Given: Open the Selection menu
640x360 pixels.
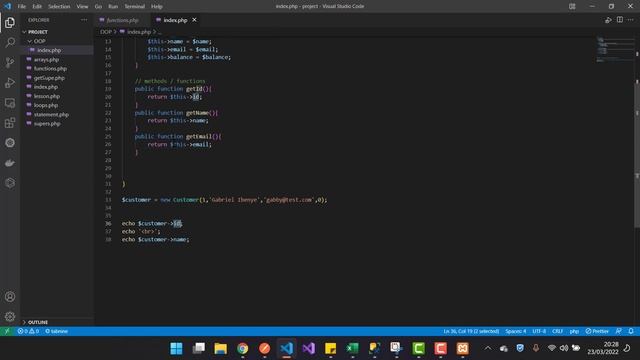Looking at the screenshot, I should click(x=59, y=7).
